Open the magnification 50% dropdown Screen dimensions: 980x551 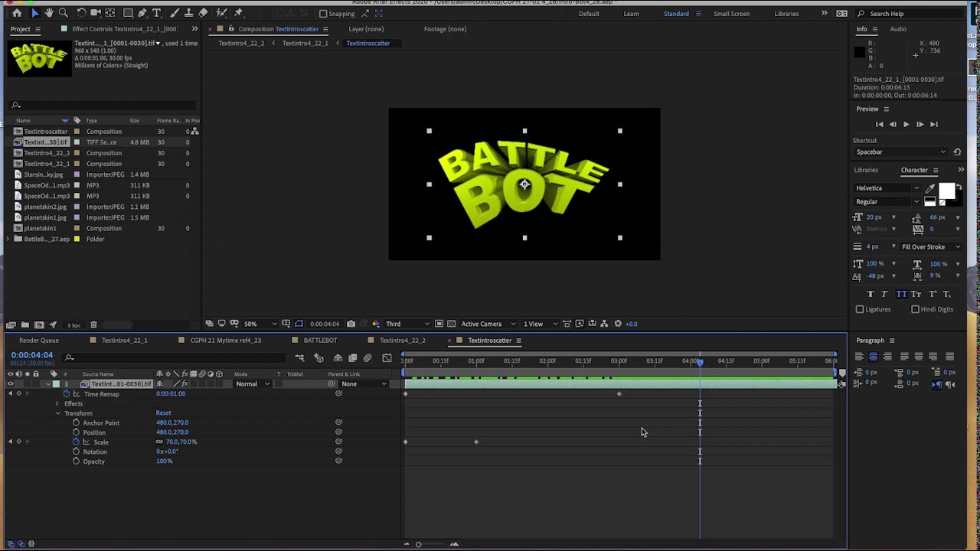[258, 324]
